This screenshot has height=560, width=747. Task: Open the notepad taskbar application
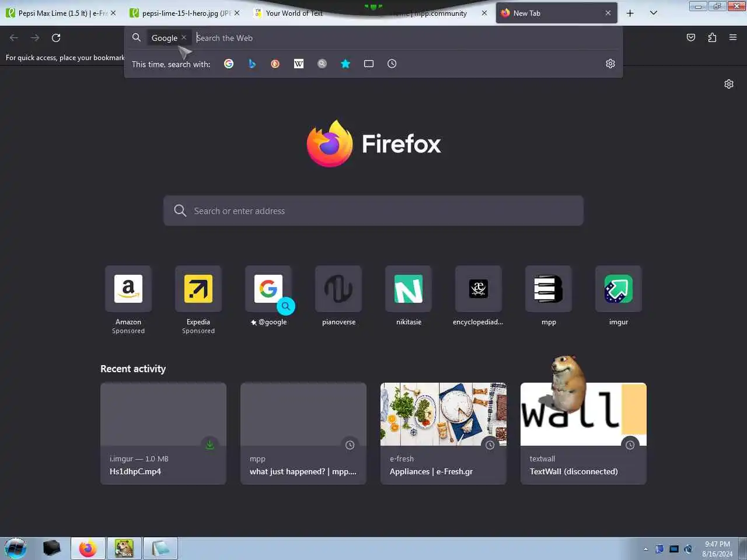pos(160,548)
